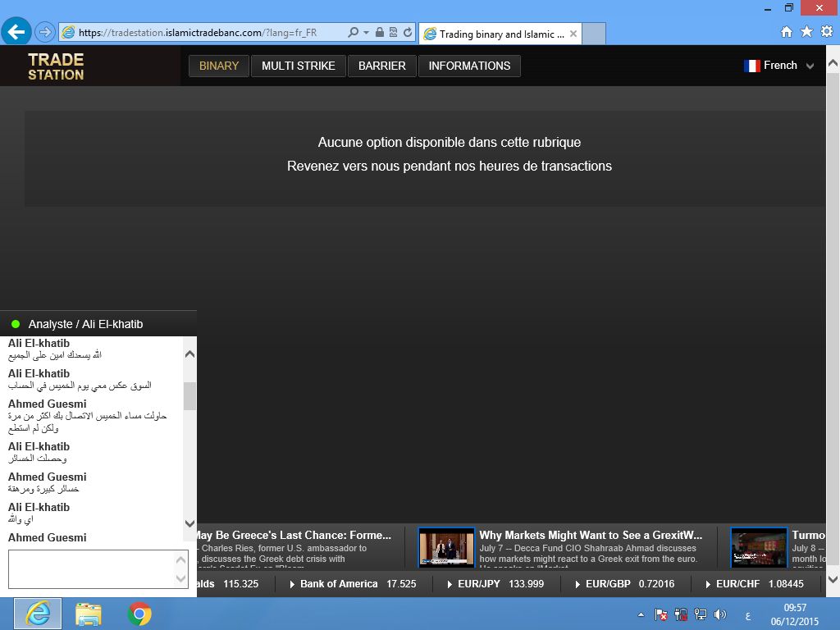Click the EUR/CHF ticker entry
Screen dimensions: 840x630
(755, 584)
